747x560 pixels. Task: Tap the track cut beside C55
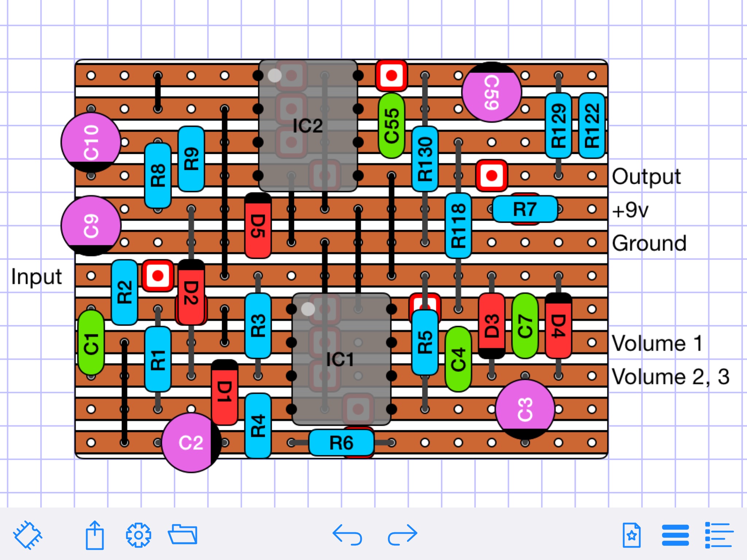[391, 75]
